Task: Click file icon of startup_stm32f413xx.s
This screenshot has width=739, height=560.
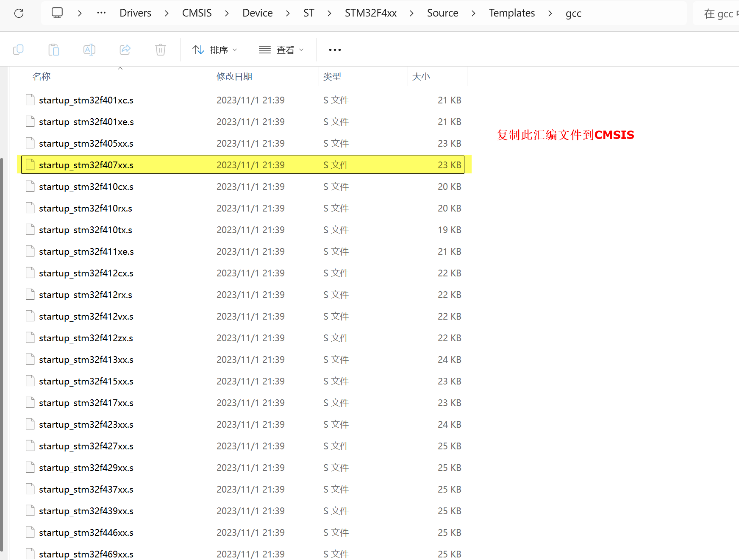Action: (30, 359)
